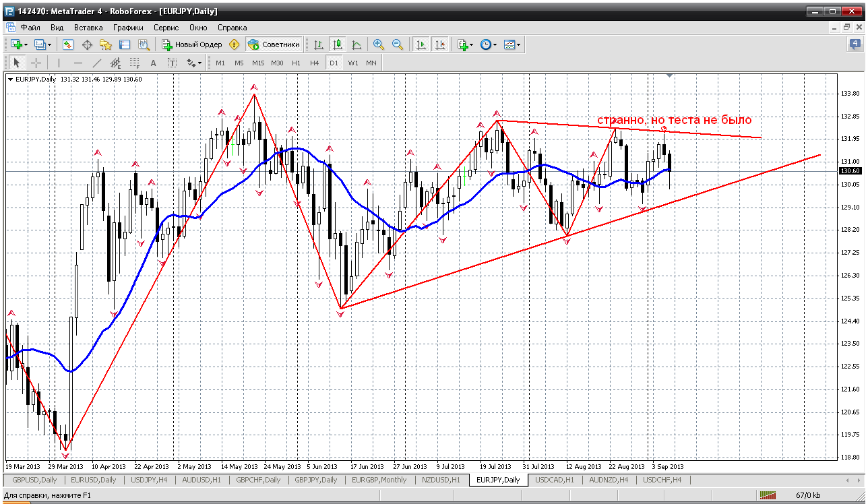The image size is (868, 504).
Task: Set timeframe to W1
Action: coord(353,63)
